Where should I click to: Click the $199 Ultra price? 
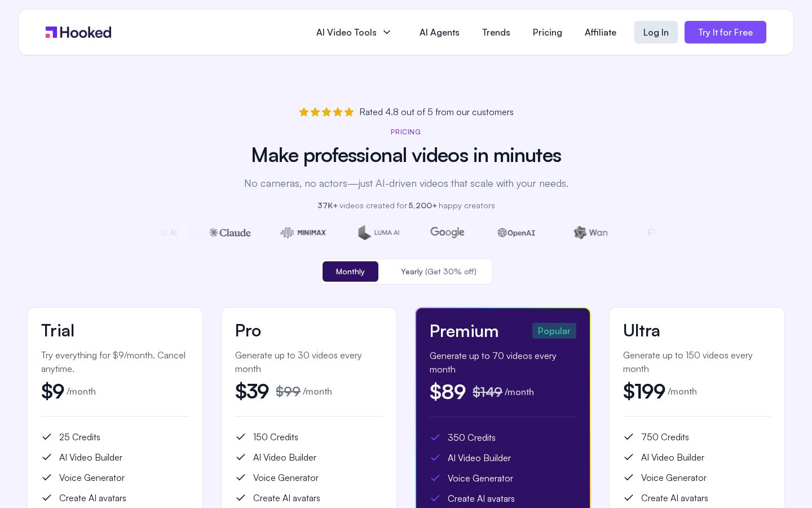point(644,391)
